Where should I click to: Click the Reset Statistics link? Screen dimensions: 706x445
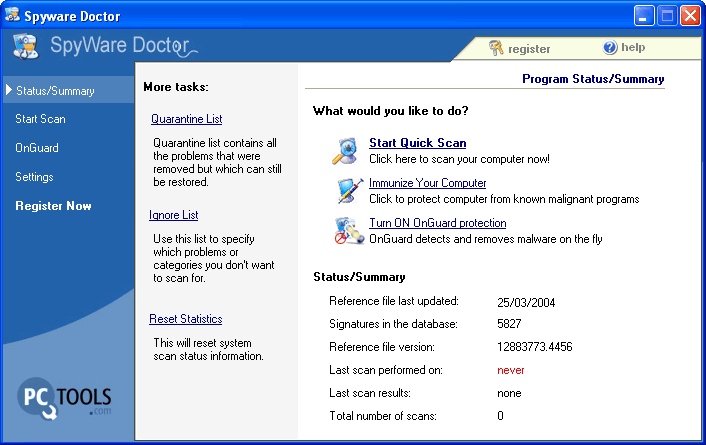coord(186,319)
